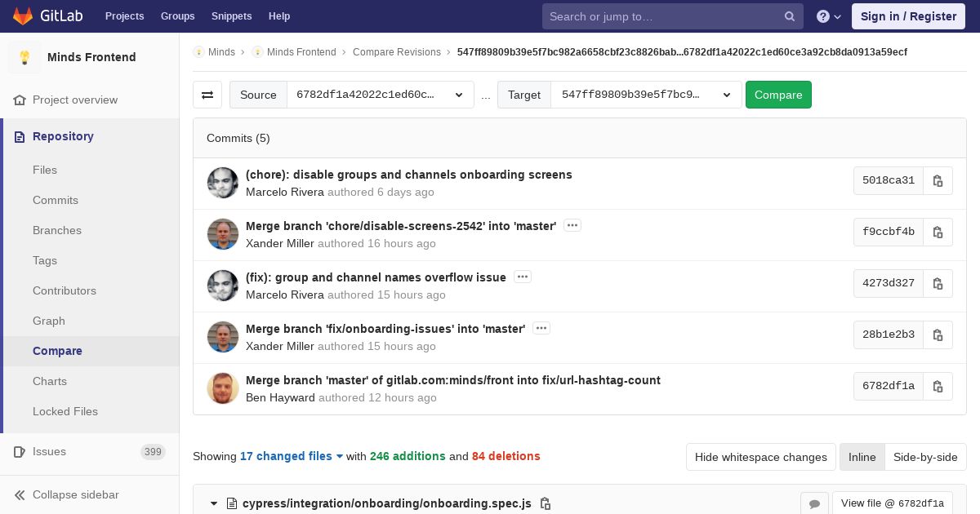Screen dimensions: 980x514
Task: Click the GitLab fox logo
Action: coord(23,16)
